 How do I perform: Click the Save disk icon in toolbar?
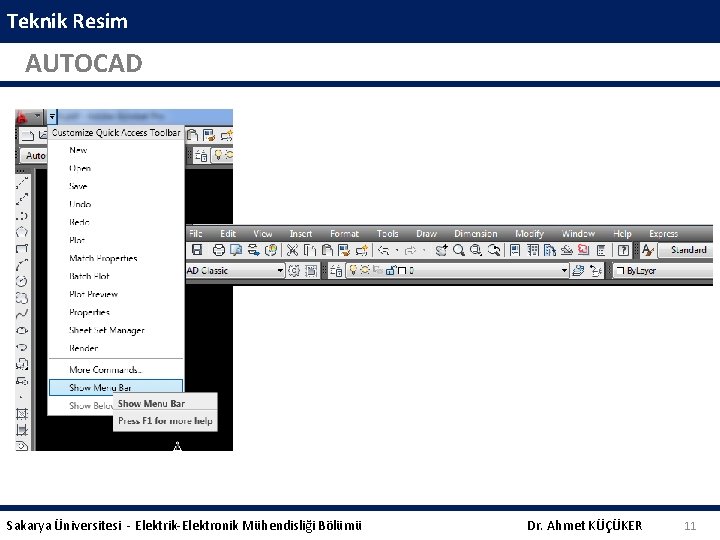(x=197, y=250)
